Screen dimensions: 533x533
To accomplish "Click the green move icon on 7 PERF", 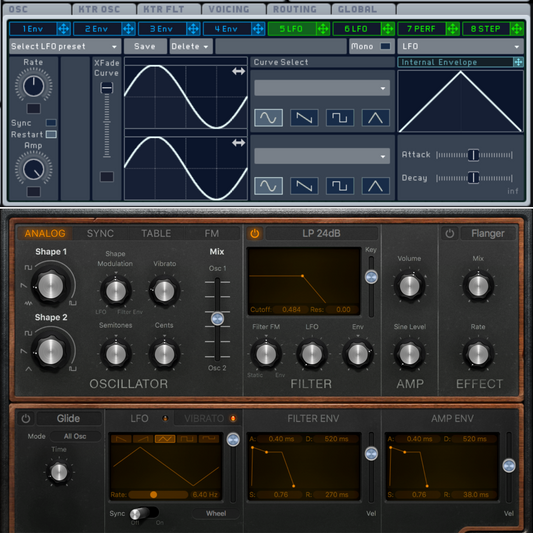I will click(x=453, y=29).
